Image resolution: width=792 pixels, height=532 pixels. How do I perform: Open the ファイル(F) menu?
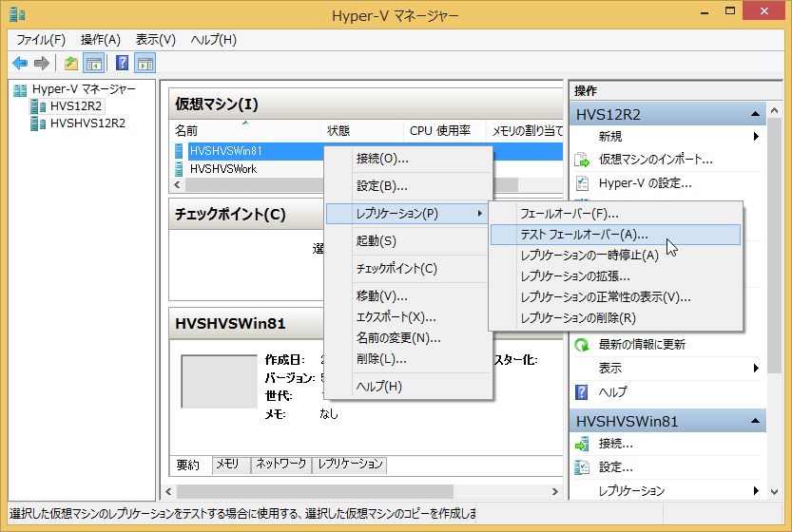click(41, 40)
